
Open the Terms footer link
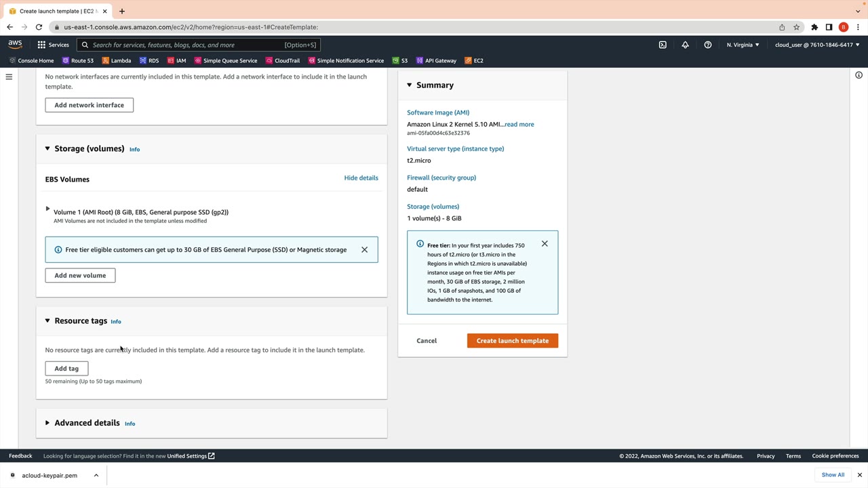[x=793, y=456]
